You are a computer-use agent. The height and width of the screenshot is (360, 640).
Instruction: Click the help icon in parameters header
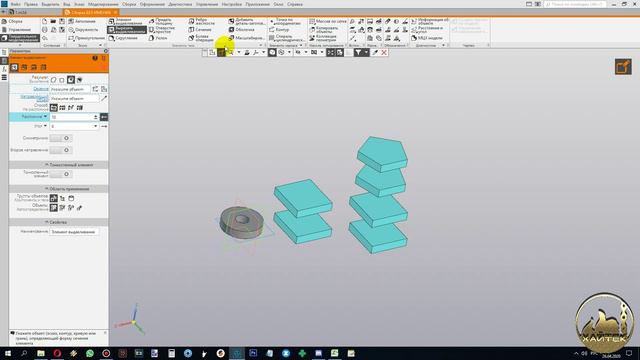tap(95, 58)
